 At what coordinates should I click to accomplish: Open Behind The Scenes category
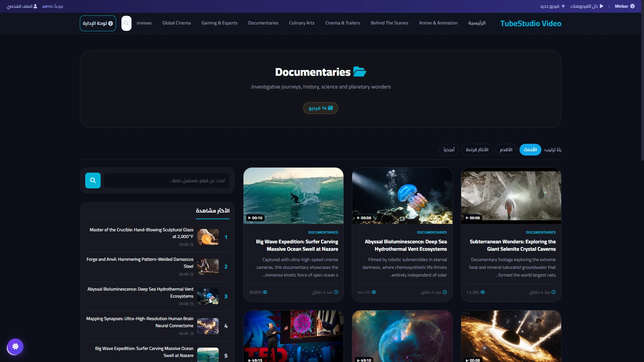pos(389,23)
